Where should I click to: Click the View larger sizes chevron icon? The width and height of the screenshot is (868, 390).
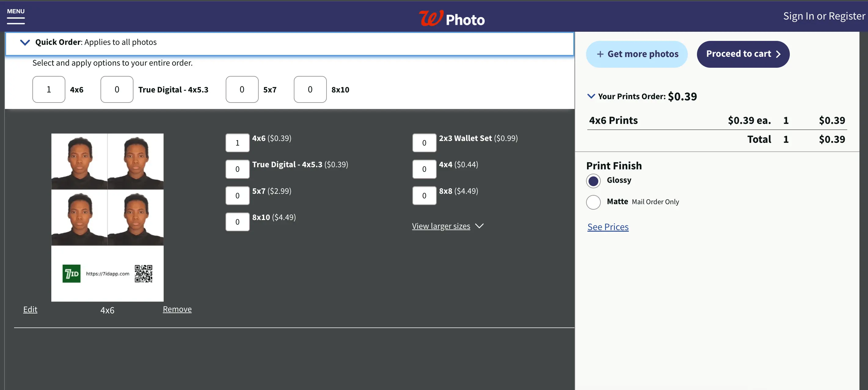tap(480, 226)
